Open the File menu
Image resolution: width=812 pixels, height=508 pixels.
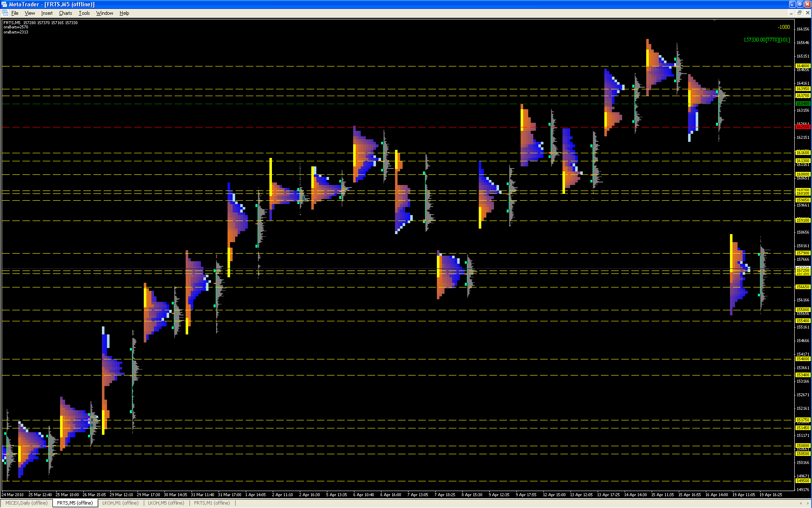pos(15,13)
